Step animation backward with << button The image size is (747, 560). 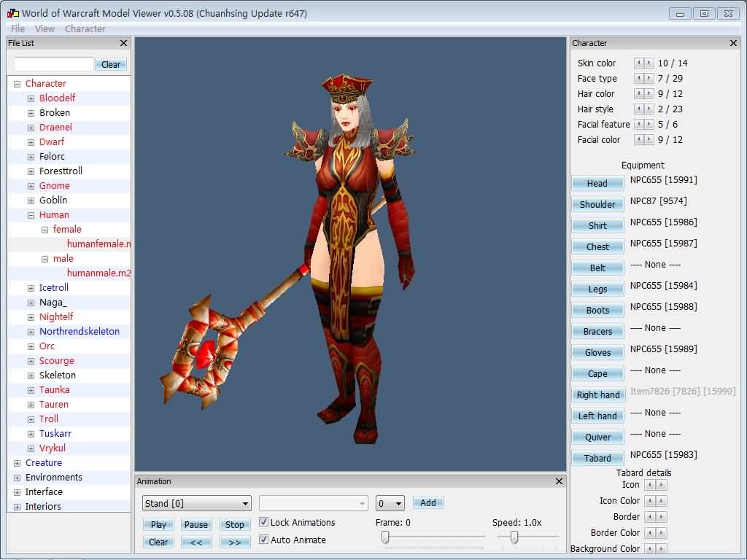196,542
